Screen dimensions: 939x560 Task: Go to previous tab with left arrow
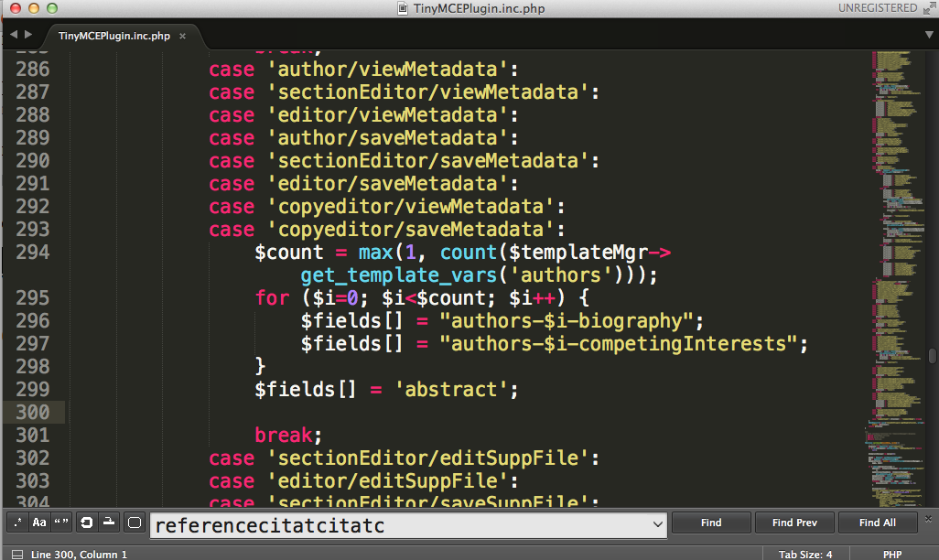coord(14,35)
